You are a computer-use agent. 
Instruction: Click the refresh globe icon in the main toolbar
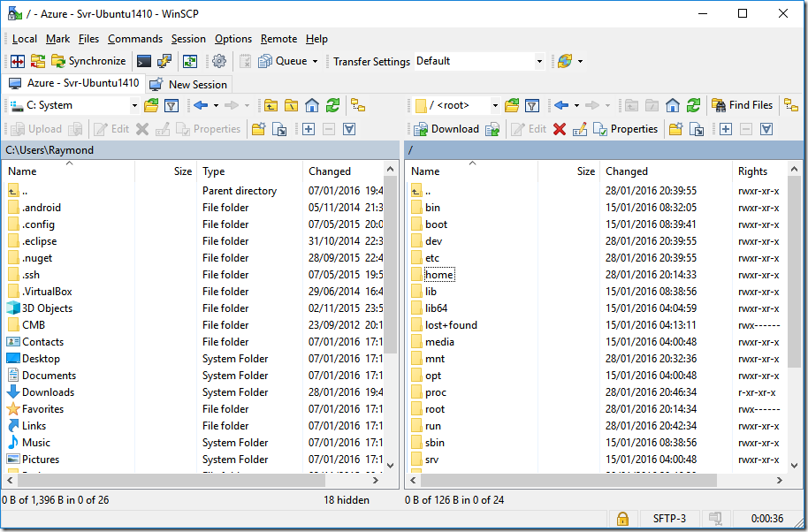pyautogui.click(x=565, y=61)
